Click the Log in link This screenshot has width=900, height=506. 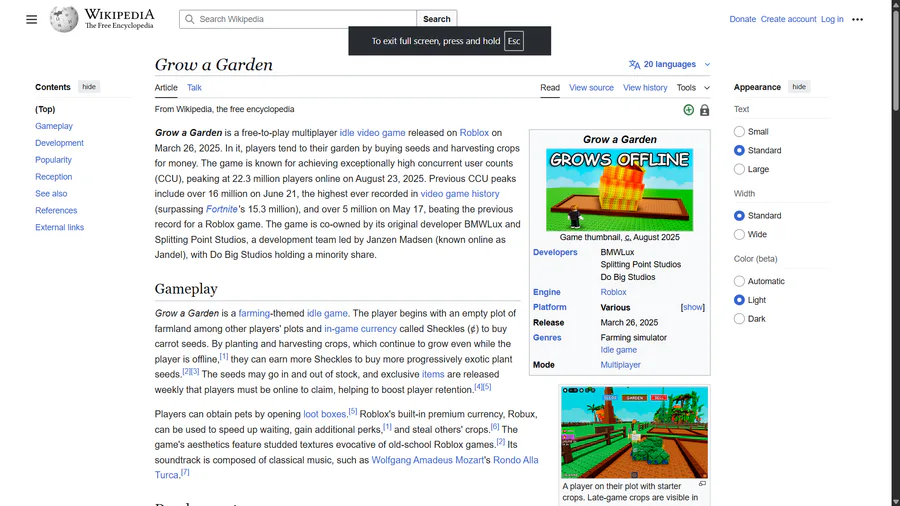click(x=832, y=19)
